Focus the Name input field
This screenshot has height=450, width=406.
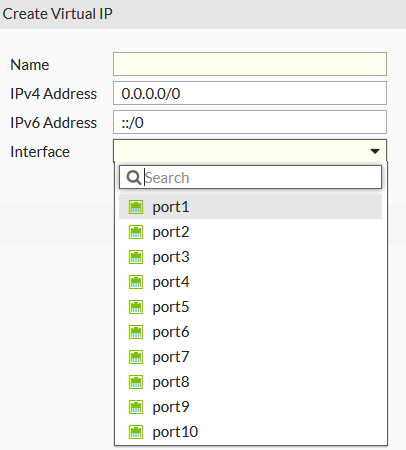[250, 64]
